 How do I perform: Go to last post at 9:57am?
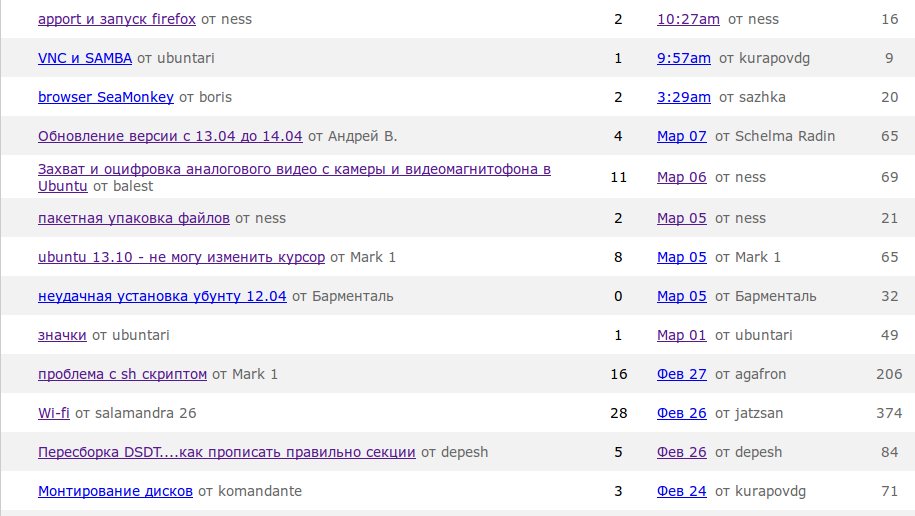684,58
